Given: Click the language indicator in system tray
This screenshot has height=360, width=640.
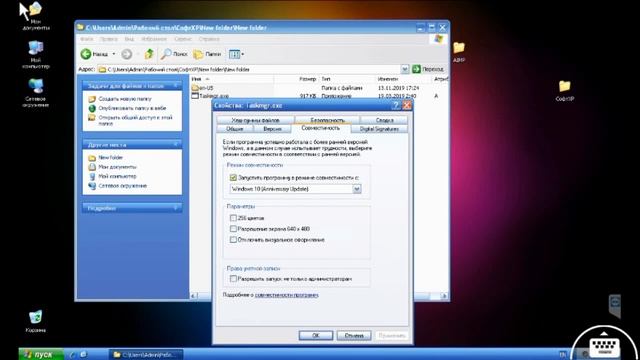Looking at the screenshot, I should click(562, 354).
